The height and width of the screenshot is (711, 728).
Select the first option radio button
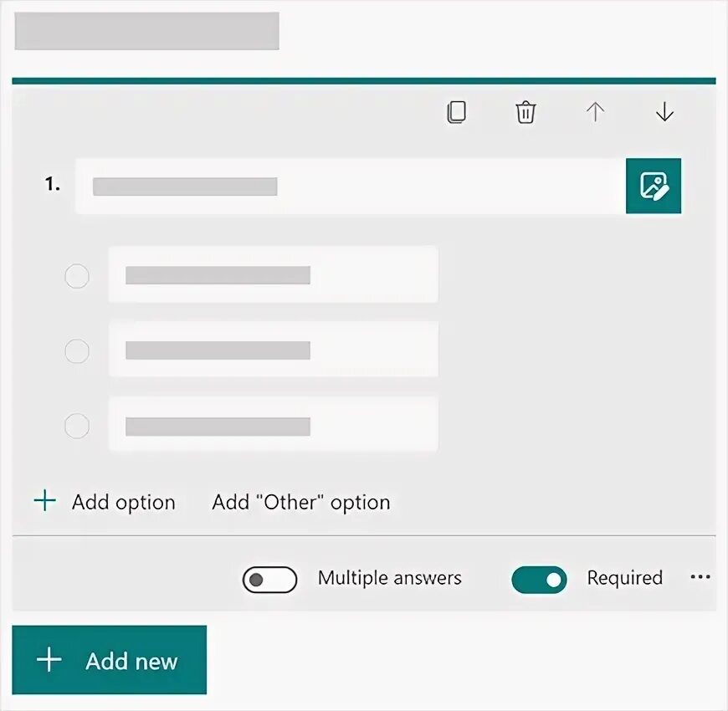point(77,276)
